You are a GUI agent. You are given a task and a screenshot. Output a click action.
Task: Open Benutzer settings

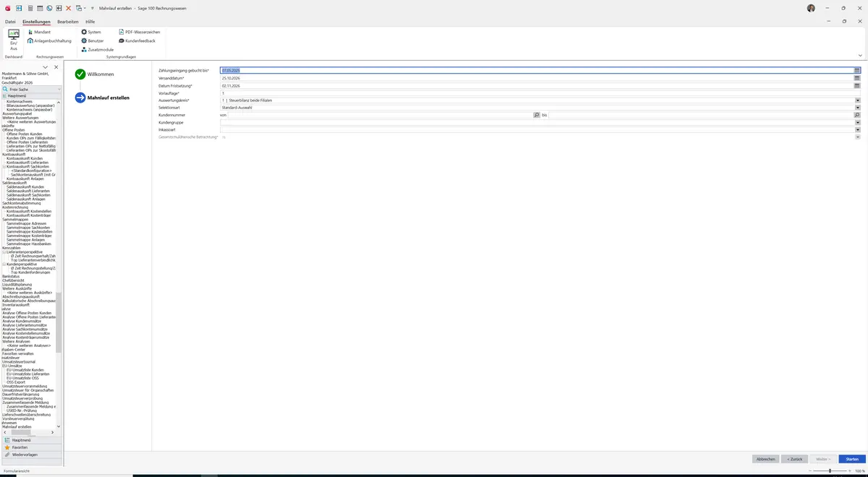click(93, 40)
